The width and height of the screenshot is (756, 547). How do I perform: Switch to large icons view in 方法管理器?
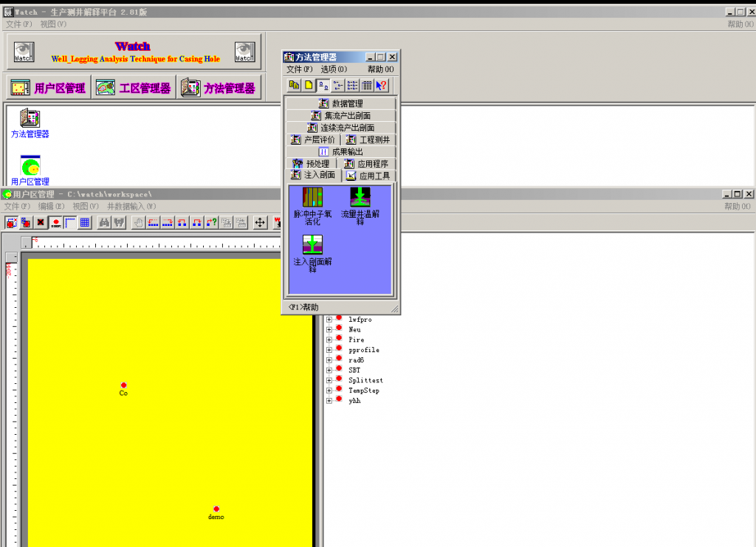[x=323, y=86]
